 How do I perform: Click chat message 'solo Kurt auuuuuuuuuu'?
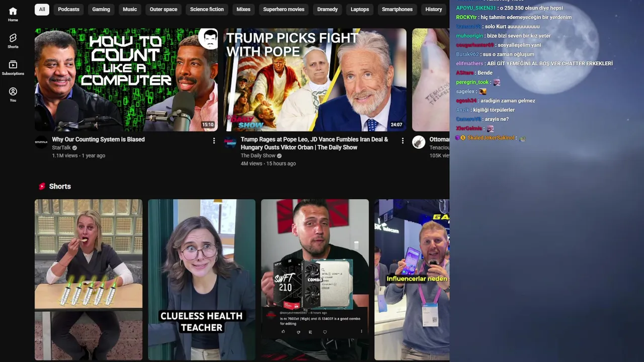[512, 27]
